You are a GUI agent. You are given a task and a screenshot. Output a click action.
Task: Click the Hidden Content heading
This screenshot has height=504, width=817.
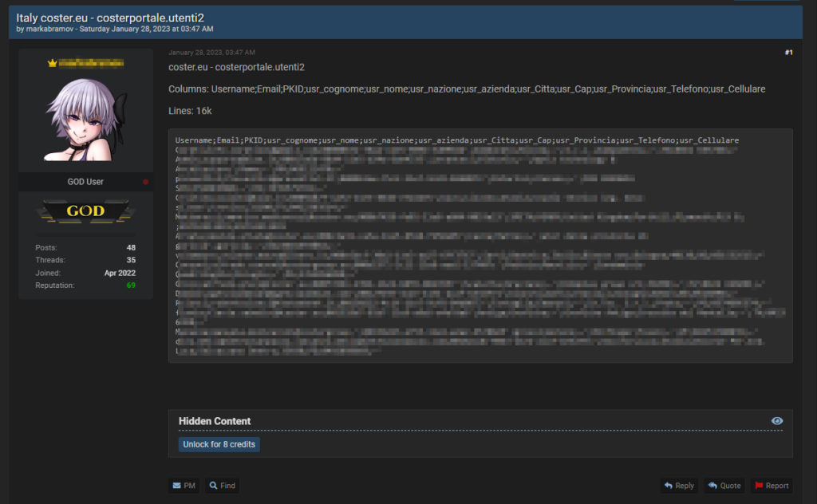coord(215,421)
